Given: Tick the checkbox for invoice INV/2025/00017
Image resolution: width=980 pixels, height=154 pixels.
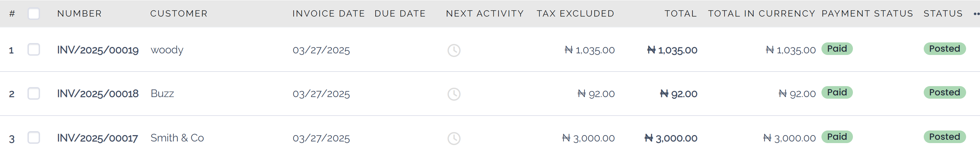Looking at the screenshot, I should click(x=34, y=137).
